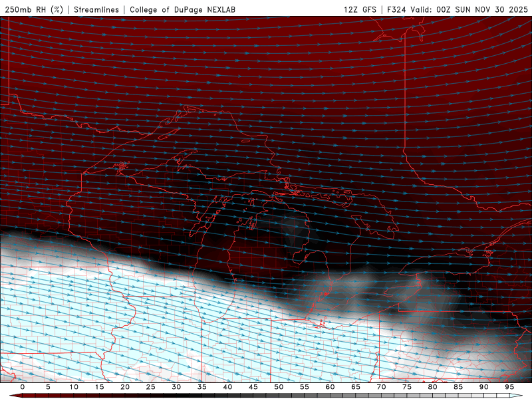Click the "F324" forecast hour text
532x399 pixels.
pyautogui.click(x=396, y=9)
